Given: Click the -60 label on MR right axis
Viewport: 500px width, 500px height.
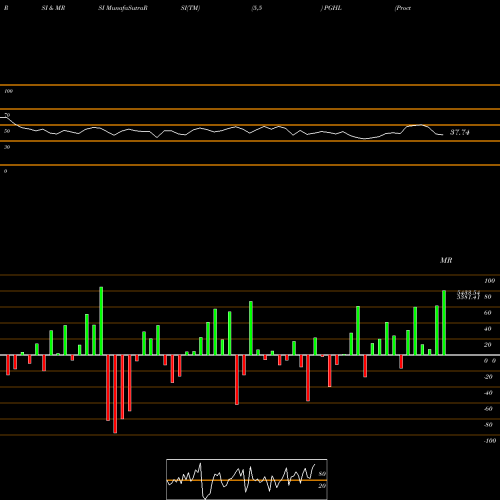Looking at the screenshot, I should pyautogui.click(x=488, y=409).
